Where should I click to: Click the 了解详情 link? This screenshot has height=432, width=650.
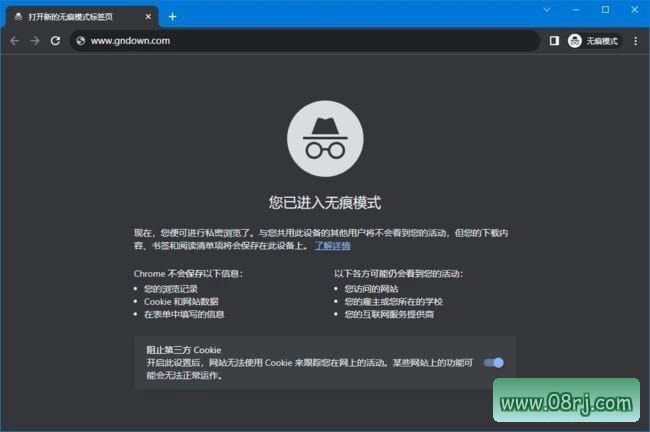tap(332, 245)
